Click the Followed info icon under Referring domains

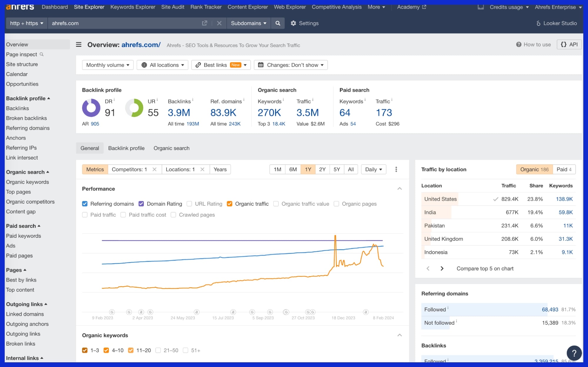pyautogui.click(x=448, y=308)
